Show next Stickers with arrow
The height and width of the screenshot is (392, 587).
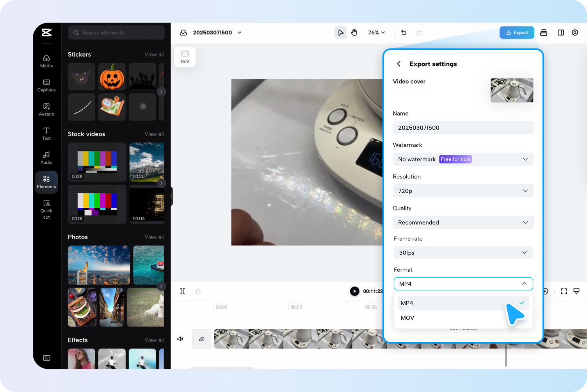click(x=161, y=92)
